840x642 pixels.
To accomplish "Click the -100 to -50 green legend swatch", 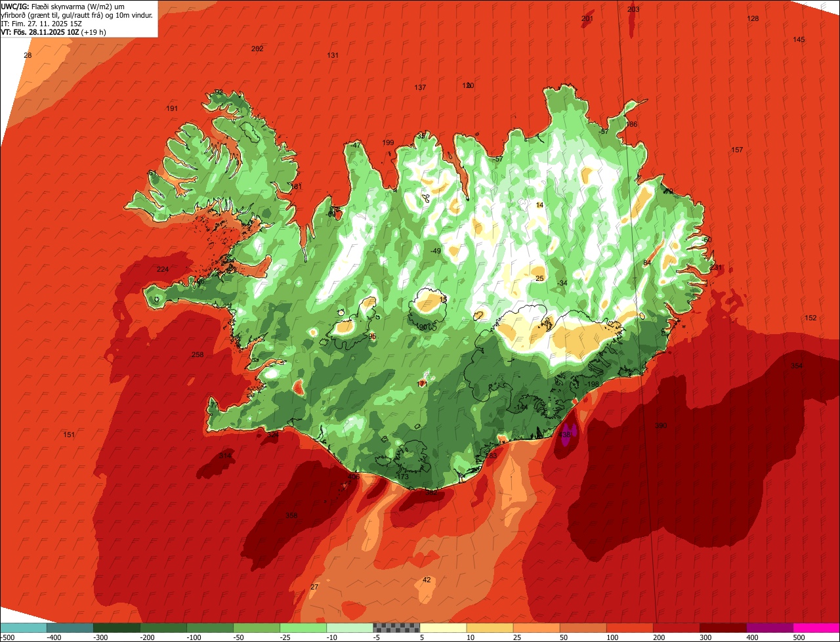I will tap(210, 628).
